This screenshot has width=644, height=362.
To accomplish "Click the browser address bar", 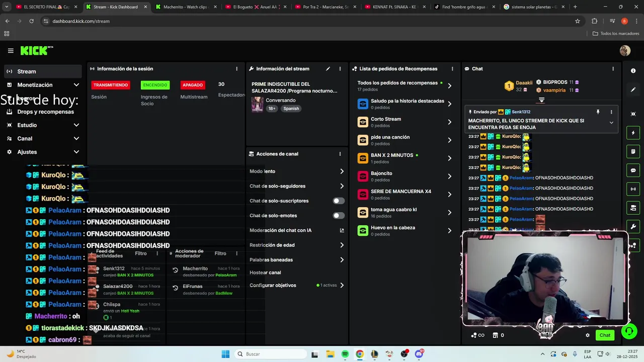I will (312, 21).
